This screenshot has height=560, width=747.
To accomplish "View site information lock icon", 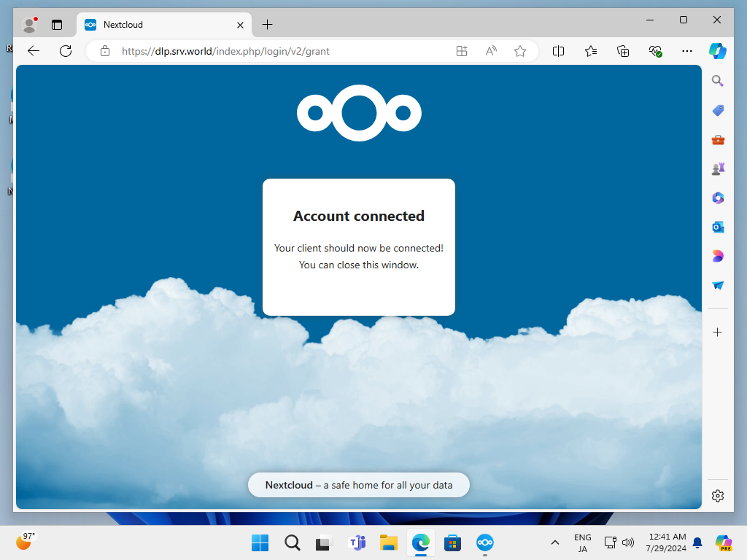I will coord(105,51).
